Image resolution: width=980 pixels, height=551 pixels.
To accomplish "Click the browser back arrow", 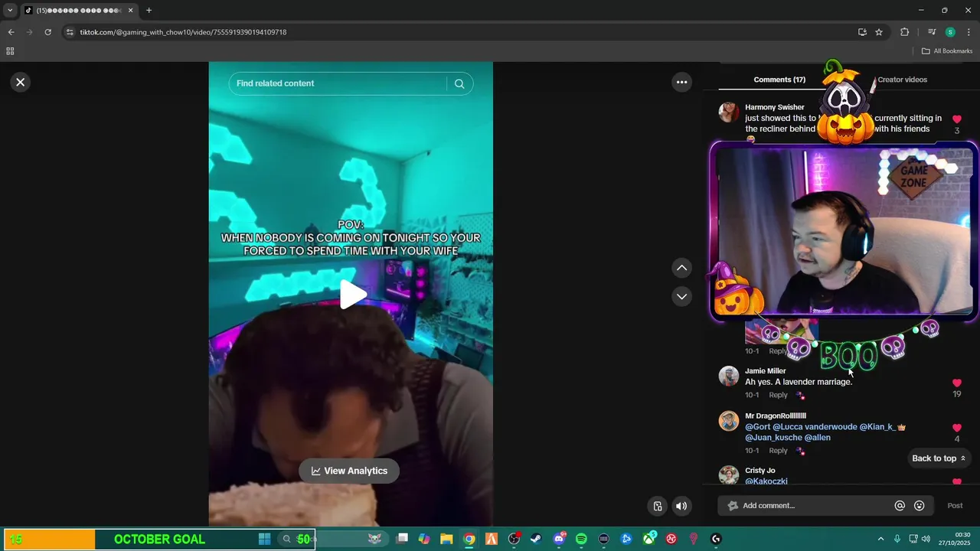I will click(x=11, y=32).
